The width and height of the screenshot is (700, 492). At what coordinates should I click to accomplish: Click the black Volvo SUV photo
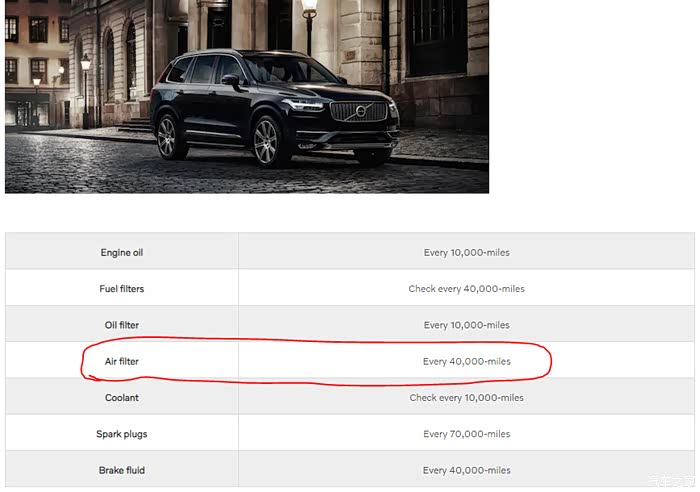pos(246,96)
